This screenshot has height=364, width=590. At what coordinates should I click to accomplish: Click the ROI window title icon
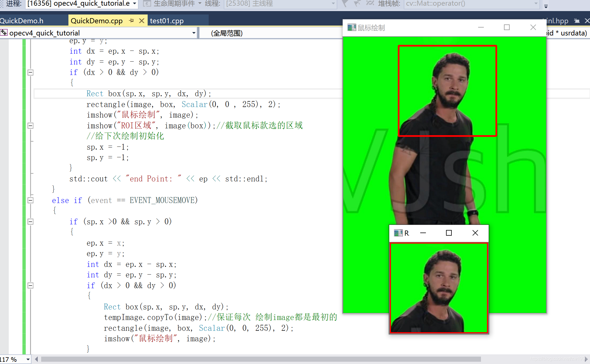click(x=398, y=233)
